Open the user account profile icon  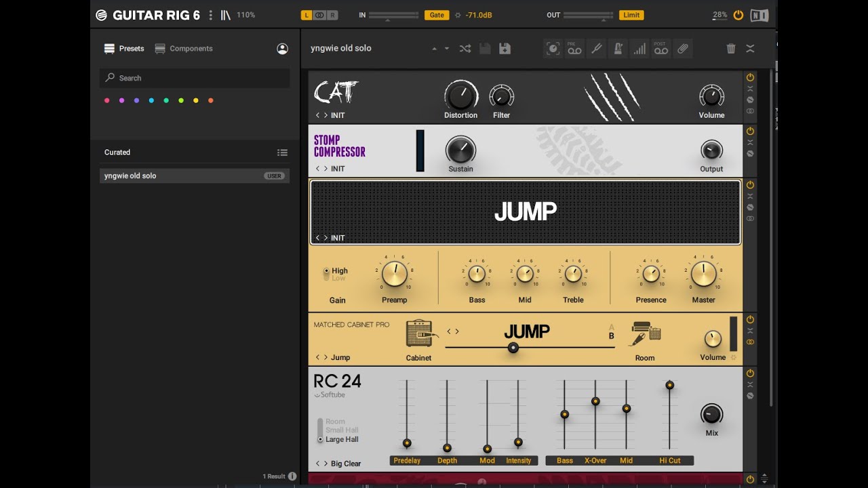(282, 49)
